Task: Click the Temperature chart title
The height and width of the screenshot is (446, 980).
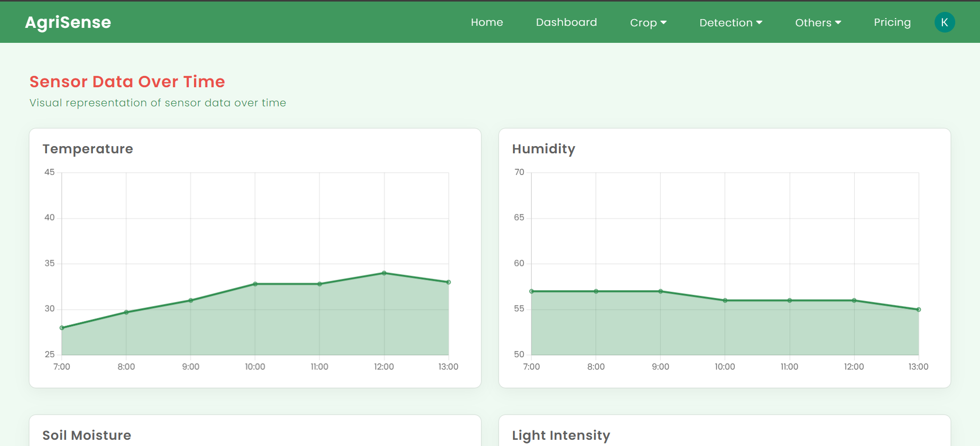Action: [x=88, y=149]
